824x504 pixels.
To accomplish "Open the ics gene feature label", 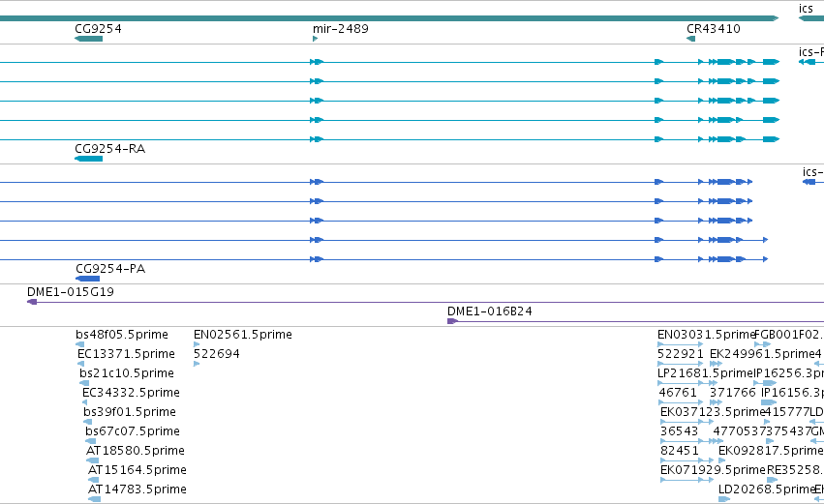I will click(806, 9).
